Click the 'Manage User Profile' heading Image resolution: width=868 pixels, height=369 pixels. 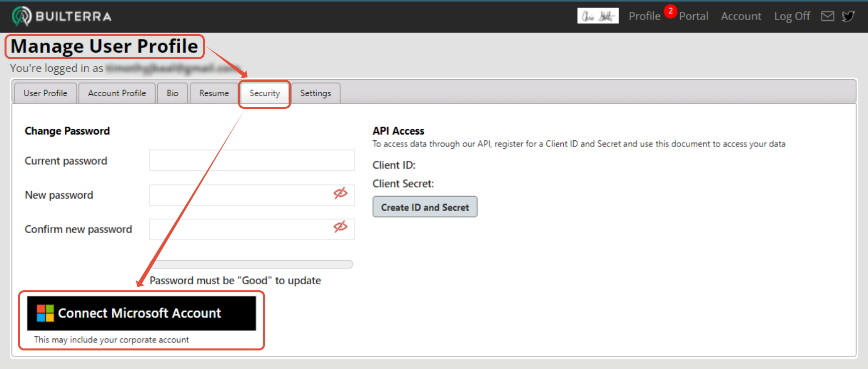[104, 46]
